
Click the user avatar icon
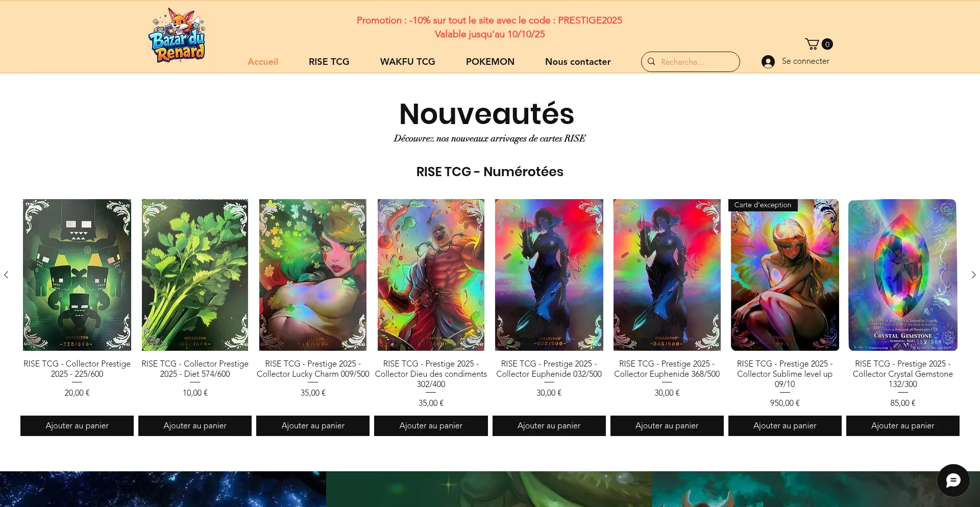point(768,61)
